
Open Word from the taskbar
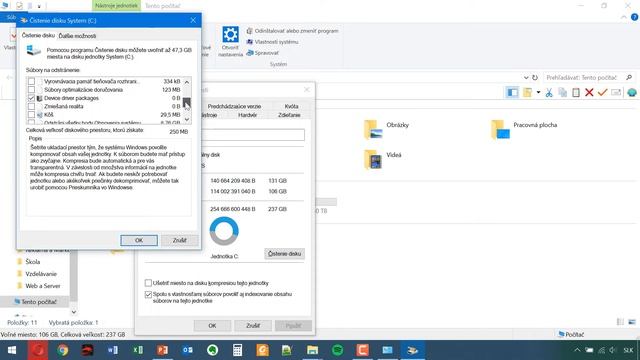pos(113,350)
